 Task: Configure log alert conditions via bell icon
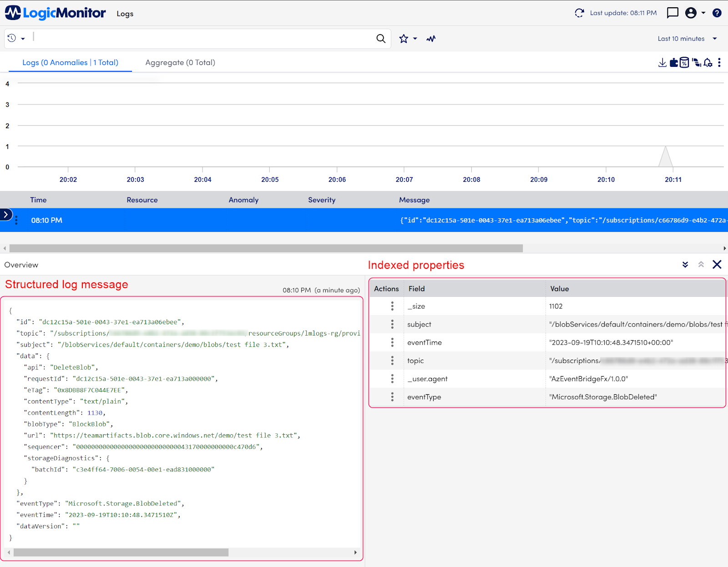(x=708, y=62)
